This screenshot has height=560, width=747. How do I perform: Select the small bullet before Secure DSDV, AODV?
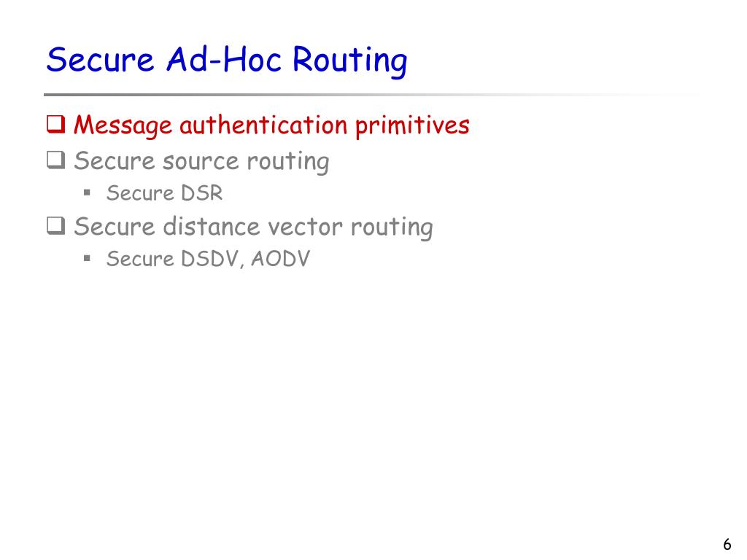(x=87, y=259)
